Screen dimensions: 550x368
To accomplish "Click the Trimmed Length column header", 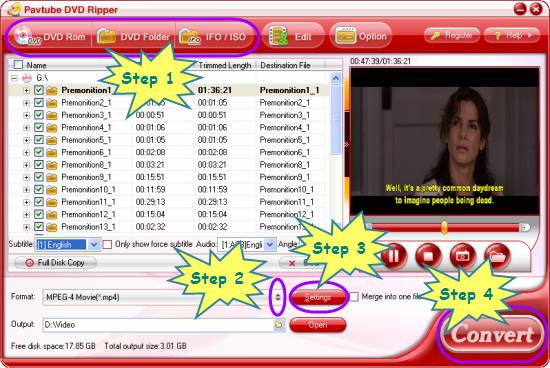I will pos(225,65).
